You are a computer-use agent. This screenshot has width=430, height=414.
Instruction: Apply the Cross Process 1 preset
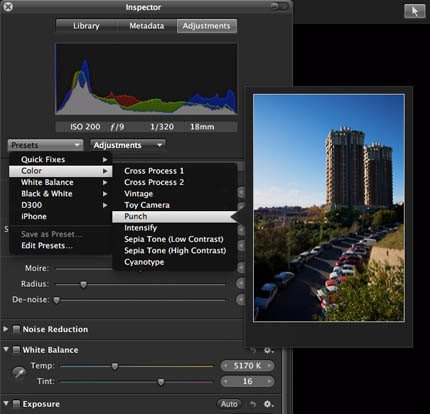click(x=175, y=171)
